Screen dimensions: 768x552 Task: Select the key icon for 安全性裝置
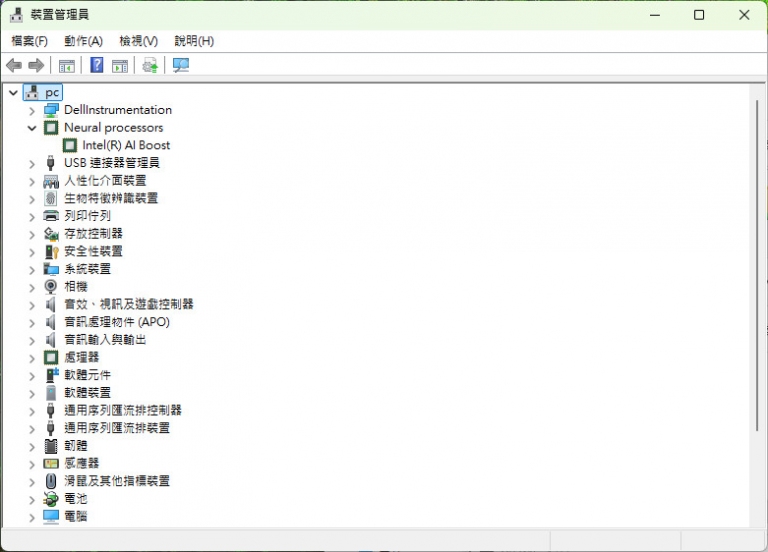pyautogui.click(x=52, y=252)
